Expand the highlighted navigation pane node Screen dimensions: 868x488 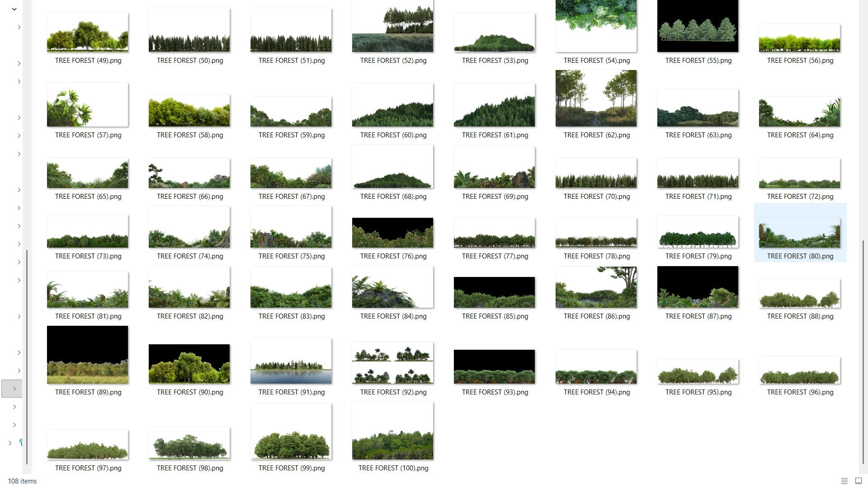click(14, 389)
